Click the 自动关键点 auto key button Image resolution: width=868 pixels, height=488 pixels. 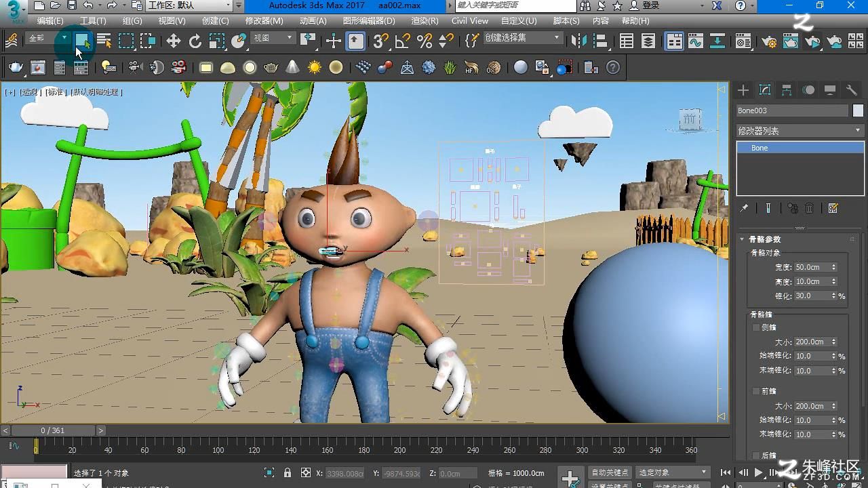(x=610, y=472)
